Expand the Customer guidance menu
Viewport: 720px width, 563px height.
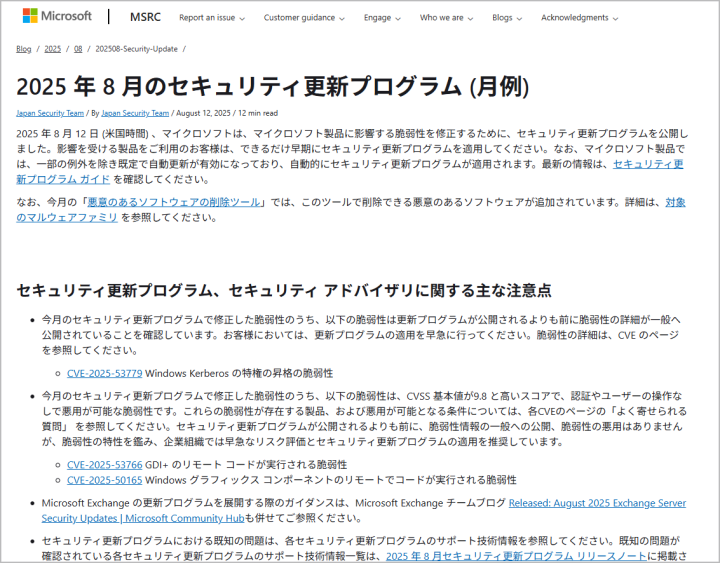pyautogui.click(x=304, y=18)
